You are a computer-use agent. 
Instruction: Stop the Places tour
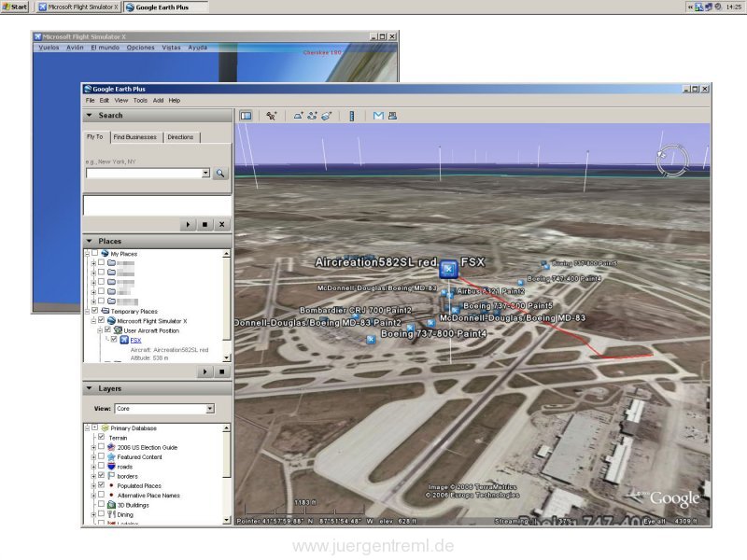tap(222, 371)
